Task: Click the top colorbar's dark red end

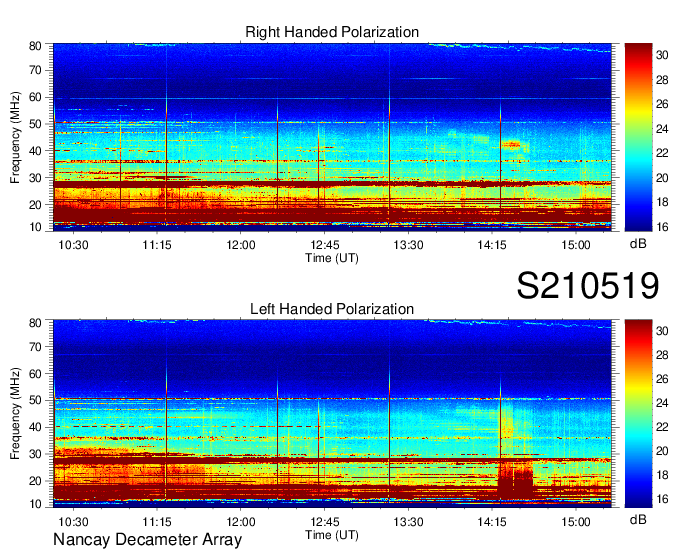Action: [x=638, y=49]
